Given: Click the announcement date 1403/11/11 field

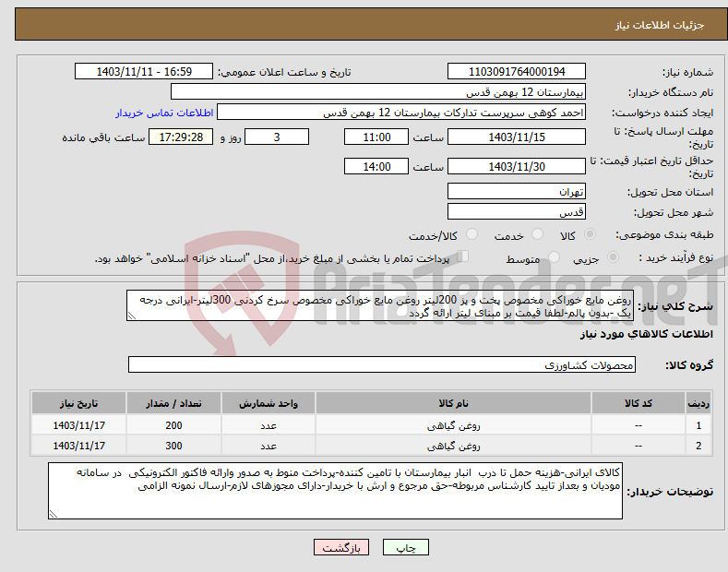Looking at the screenshot, I should tap(143, 72).
